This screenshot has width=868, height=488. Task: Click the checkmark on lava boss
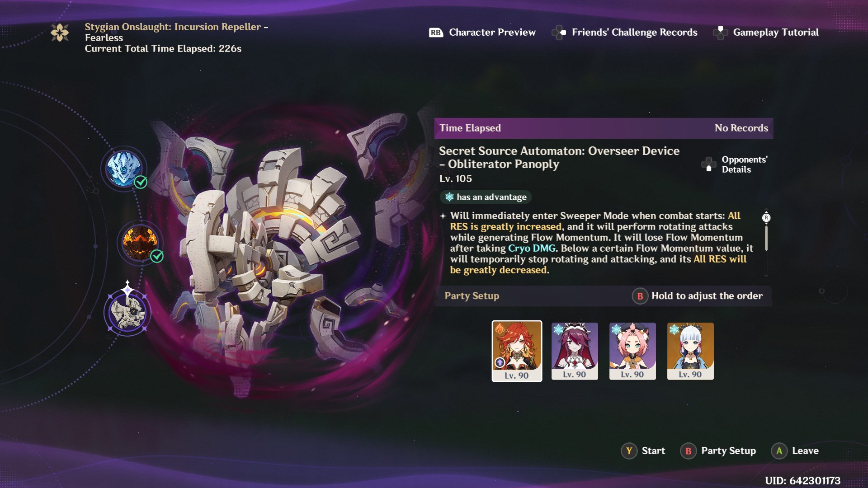[x=157, y=256]
